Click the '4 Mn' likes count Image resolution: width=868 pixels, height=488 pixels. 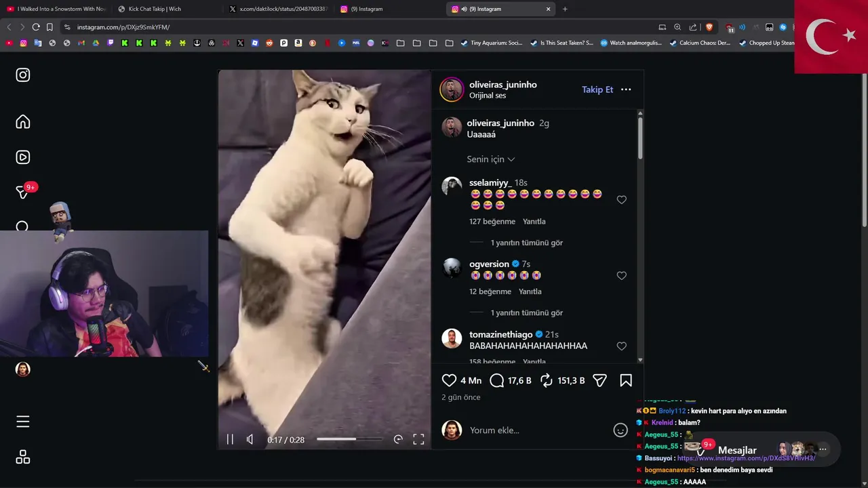471,381
